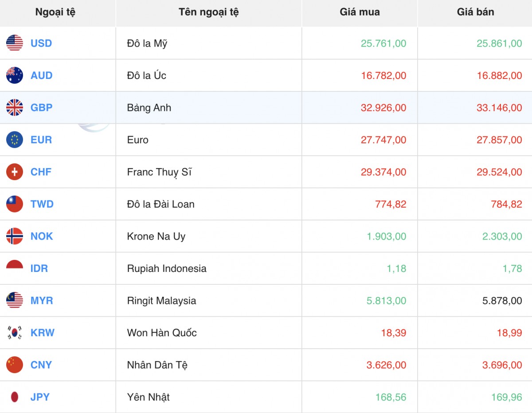Click the Ngoại tệ column header
Viewport: 532px width, 413px height.
(55, 12)
